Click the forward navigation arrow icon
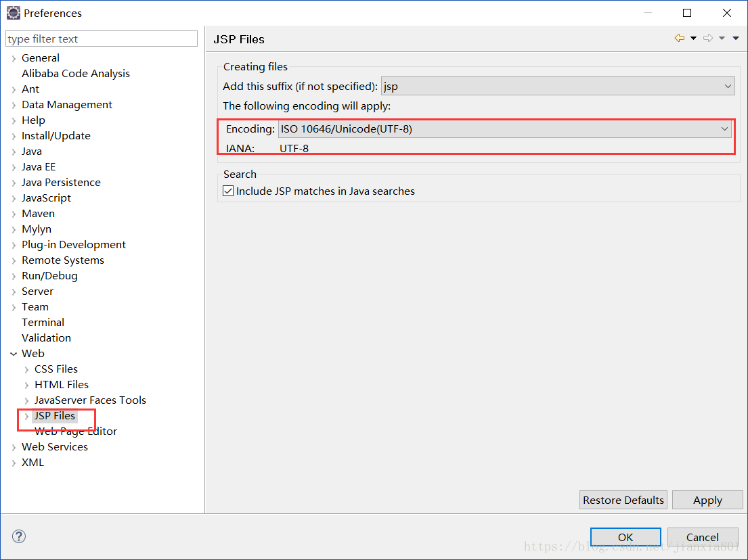 pos(709,38)
